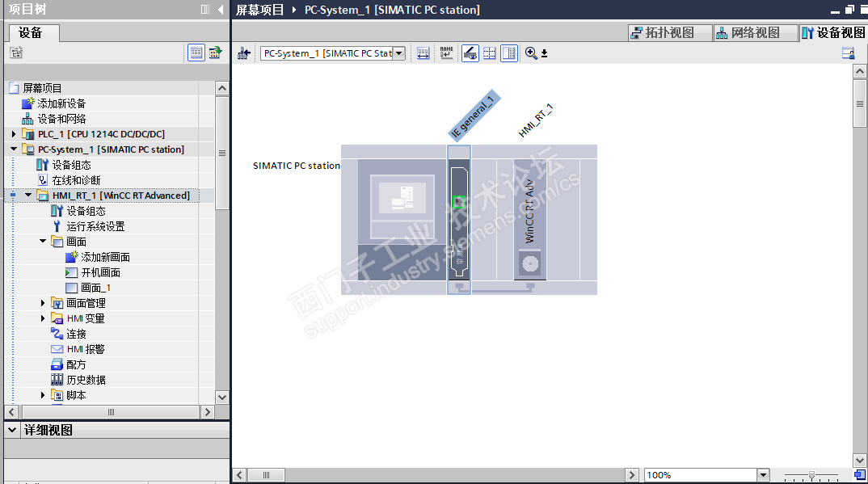Restore the device view editor window
The image size is (868, 484).
click(x=849, y=10)
